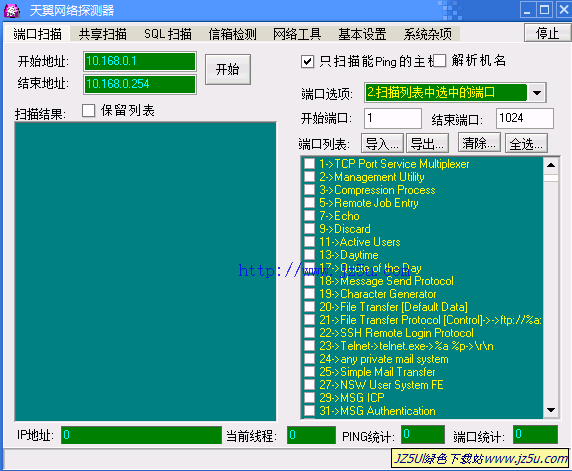
Task: Check port 23 Telnet
Action: [x=309, y=346]
